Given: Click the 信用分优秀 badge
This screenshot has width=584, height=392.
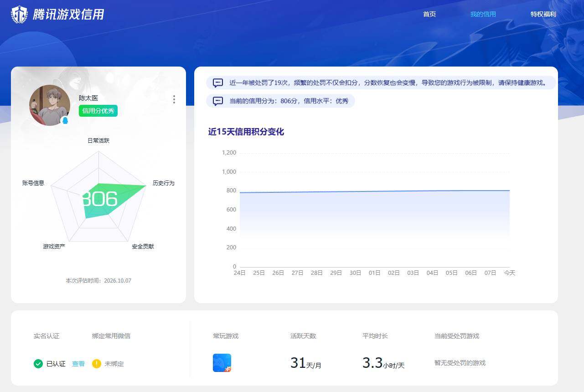Looking at the screenshot, I should (x=98, y=111).
